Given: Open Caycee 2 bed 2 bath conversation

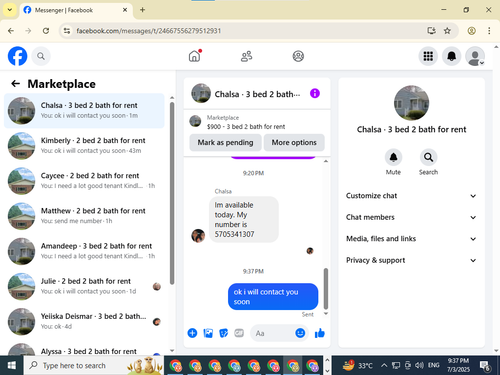Looking at the screenshot, I should click(84, 181).
